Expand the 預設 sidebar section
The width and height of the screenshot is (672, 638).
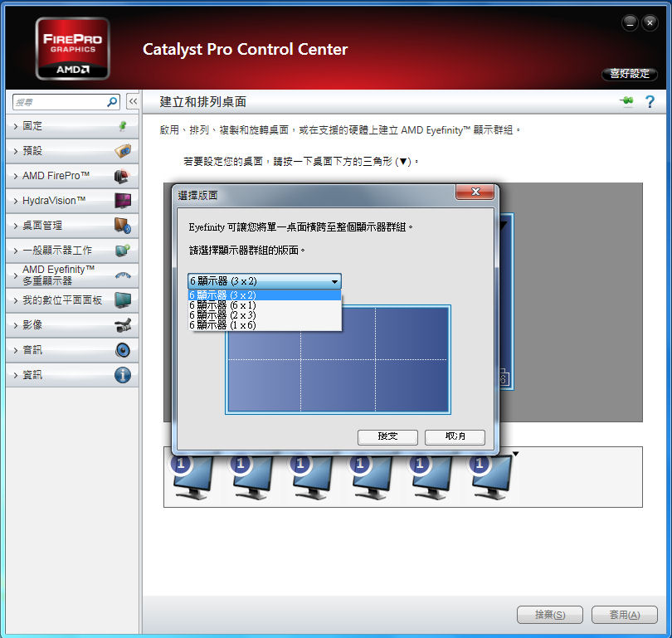pyautogui.click(x=72, y=151)
